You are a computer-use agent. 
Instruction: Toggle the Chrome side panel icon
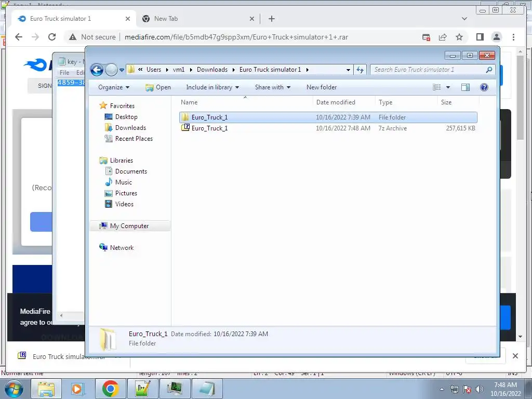(480, 37)
